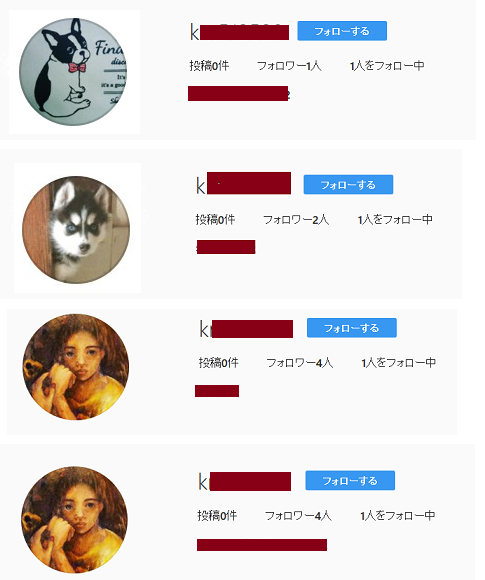Viewport: 485px width, 580px height.
Task: Click the フォローする button beside the terrier profile
Action: tap(342, 31)
